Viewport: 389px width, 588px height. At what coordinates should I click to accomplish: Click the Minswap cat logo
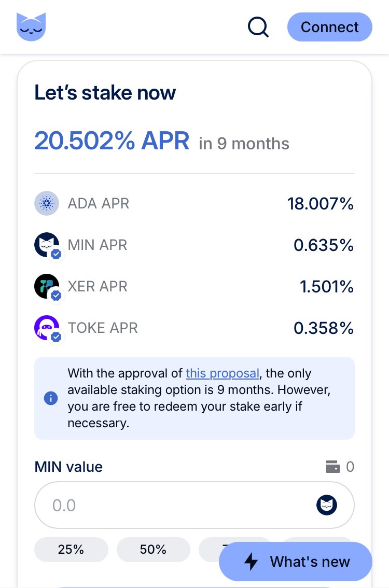[x=31, y=26]
